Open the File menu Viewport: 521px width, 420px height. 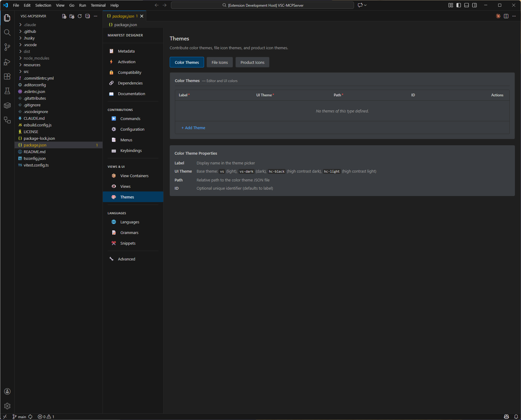click(16, 5)
